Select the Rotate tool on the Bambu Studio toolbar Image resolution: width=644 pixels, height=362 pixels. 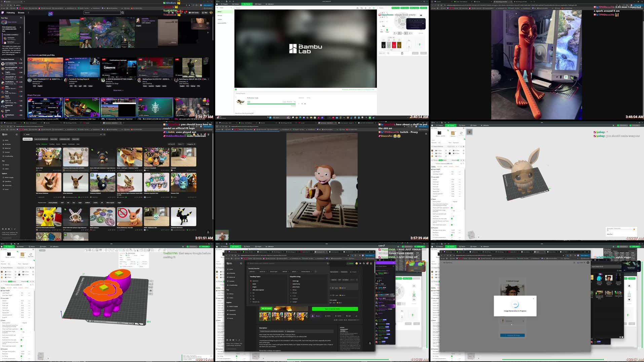click(109, 250)
